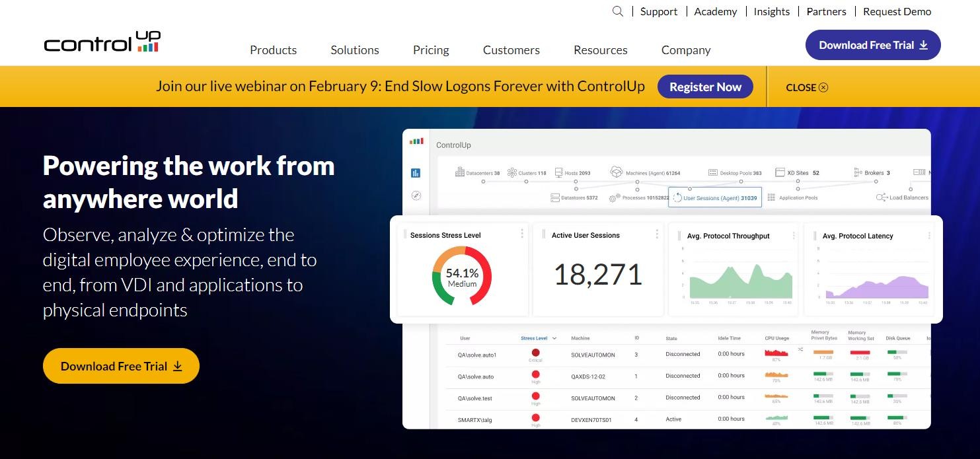
Task: Click the Datacenters building icon
Action: pyautogui.click(x=460, y=172)
